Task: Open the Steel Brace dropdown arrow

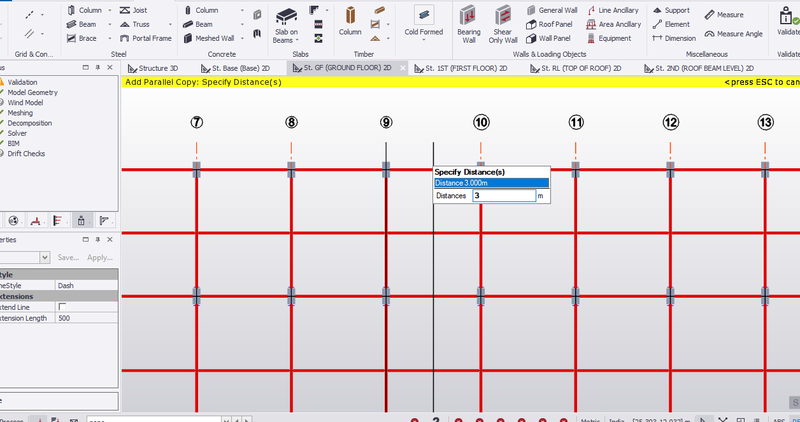Action: [109, 38]
